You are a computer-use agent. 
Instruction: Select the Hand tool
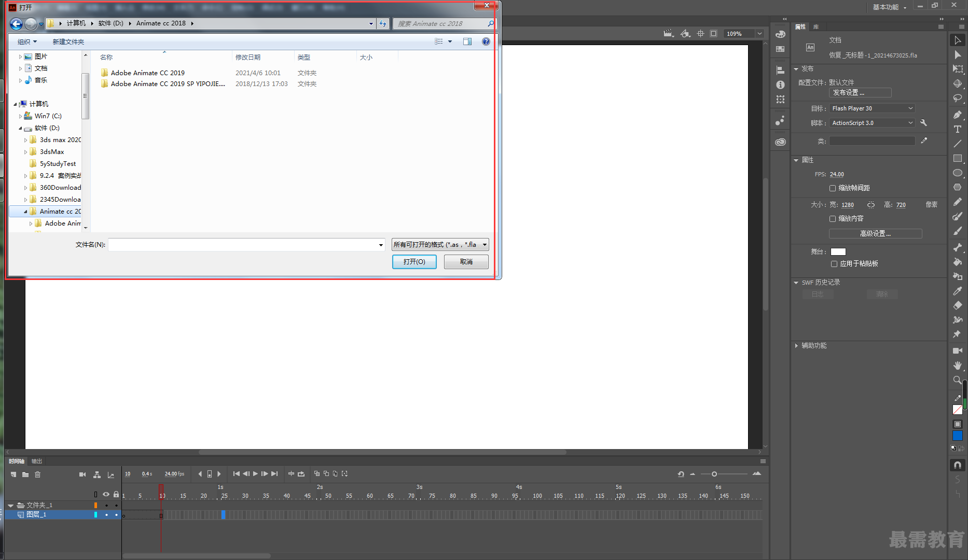[x=958, y=365]
